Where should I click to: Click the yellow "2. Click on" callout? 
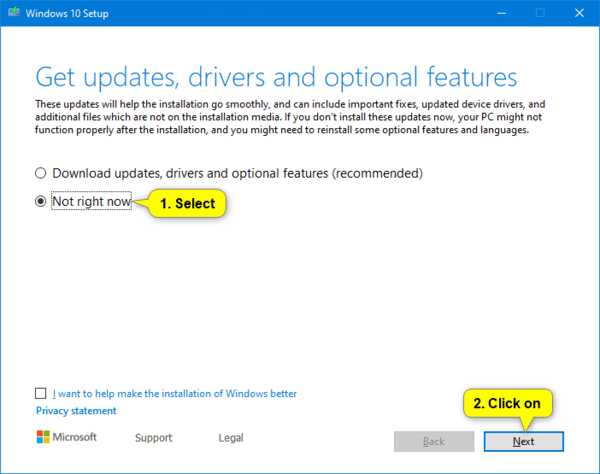click(x=508, y=403)
